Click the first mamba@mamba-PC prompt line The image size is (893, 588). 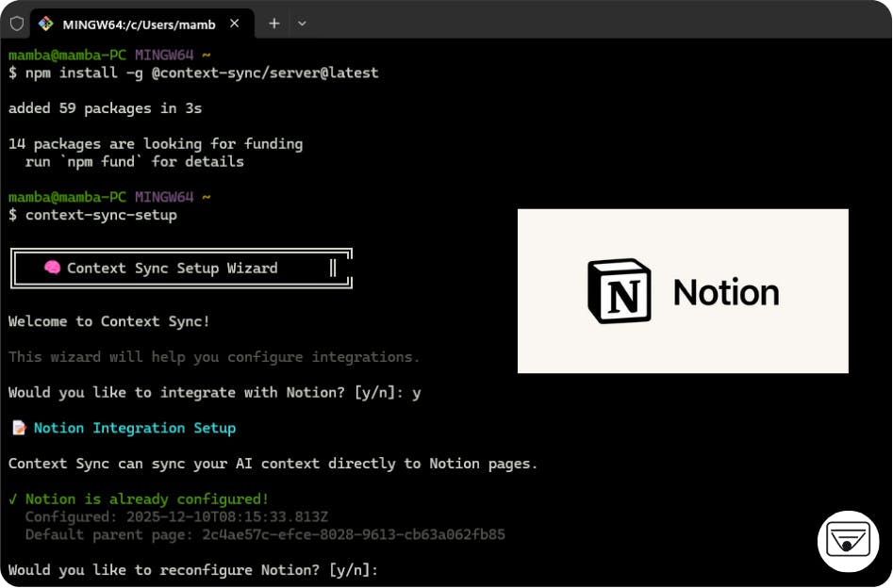point(109,56)
